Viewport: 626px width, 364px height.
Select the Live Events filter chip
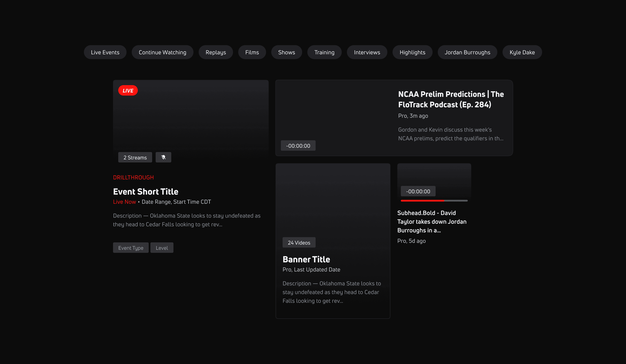[105, 52]
